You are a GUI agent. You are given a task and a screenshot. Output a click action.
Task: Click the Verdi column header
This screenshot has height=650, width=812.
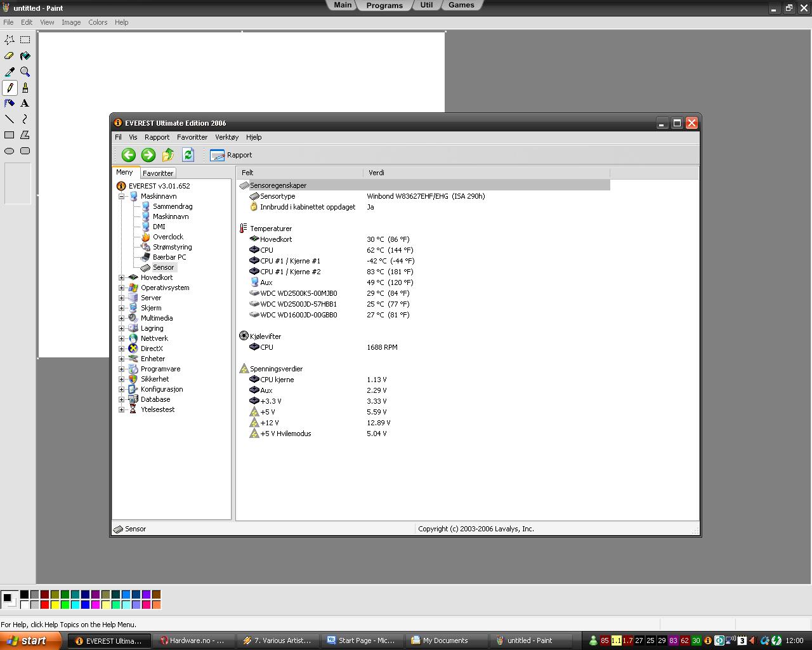coord(486,173)
